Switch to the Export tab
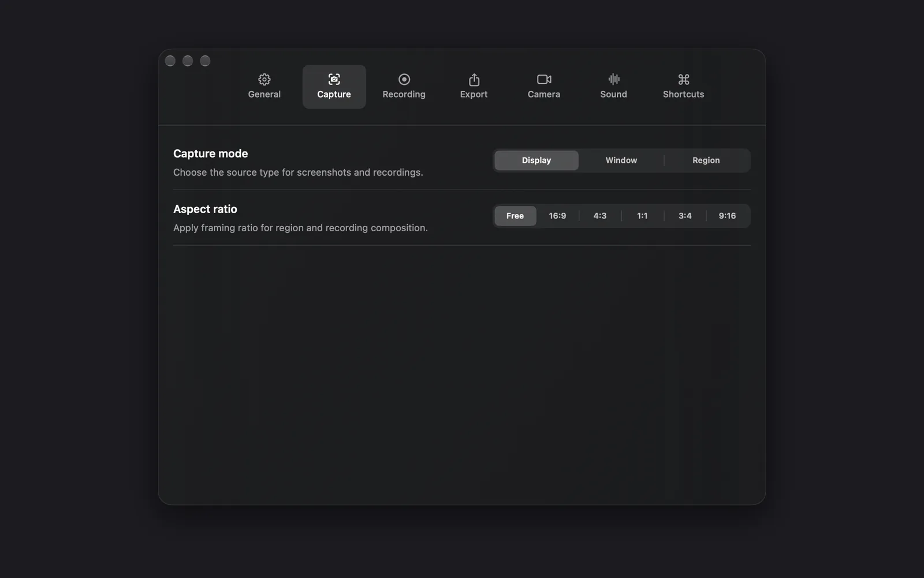Screen dimensions: 924x578 tap(474, 86)
